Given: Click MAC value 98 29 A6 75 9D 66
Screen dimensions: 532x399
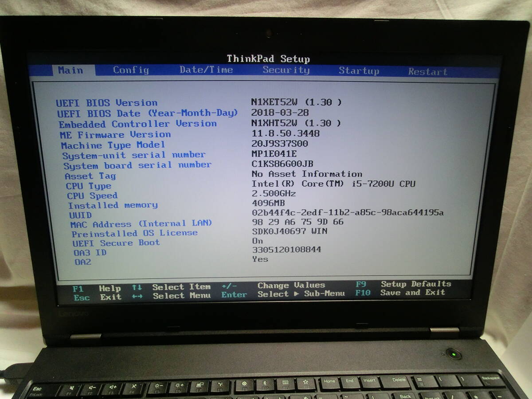Looking at the screenshot, I should click(x=297, y=222).
